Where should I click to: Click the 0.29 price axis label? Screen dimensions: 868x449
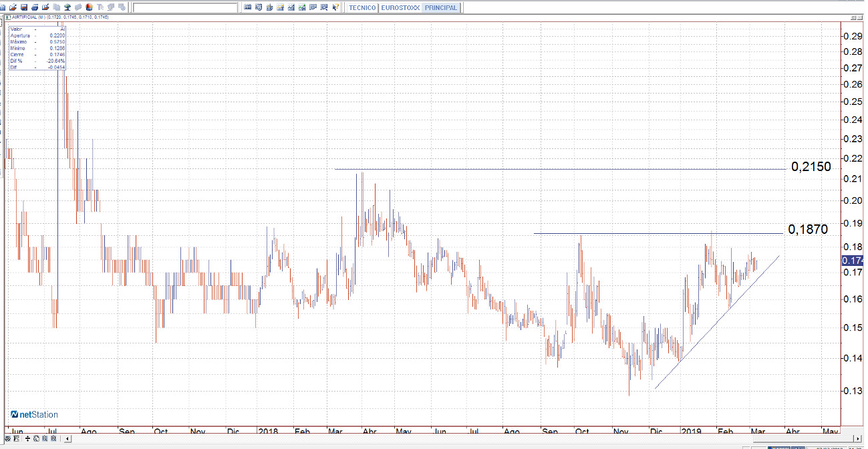(x=855, y=35)
